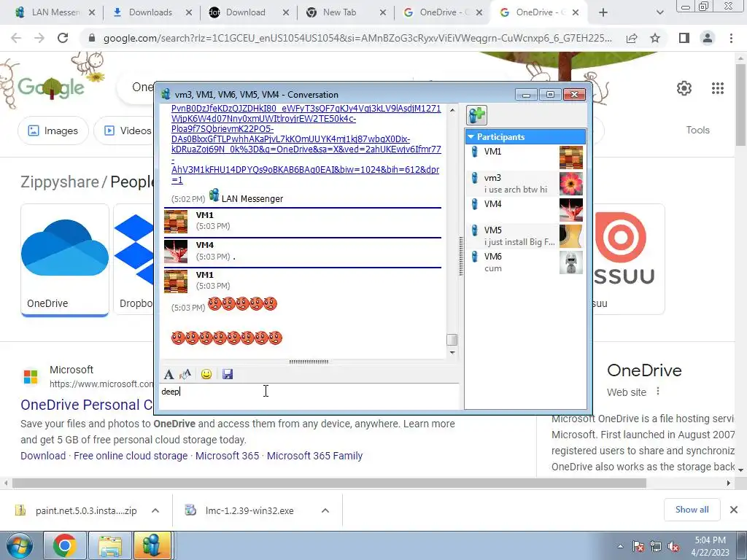Reload the current page
The height and width of the screenshot is (560, 747).
[x=63, y=38]
